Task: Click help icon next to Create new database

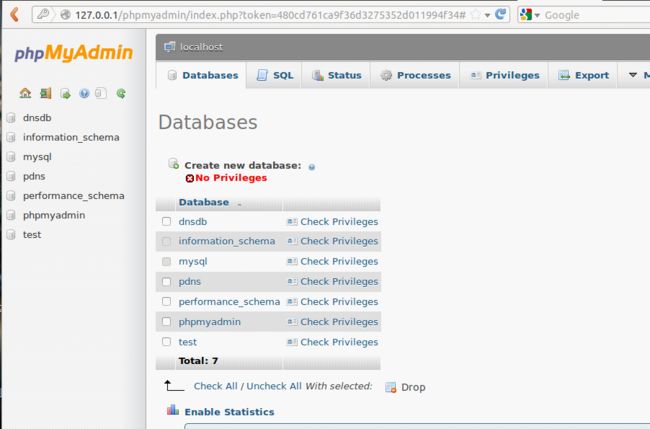Action: click(x=312, y=167)
